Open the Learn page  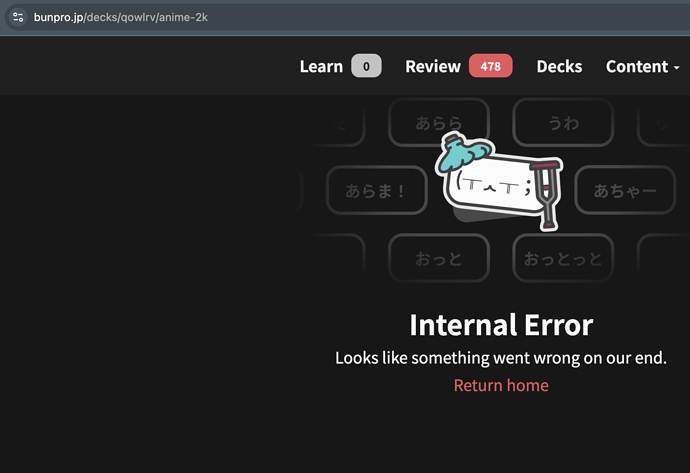(x=321, y=66)
